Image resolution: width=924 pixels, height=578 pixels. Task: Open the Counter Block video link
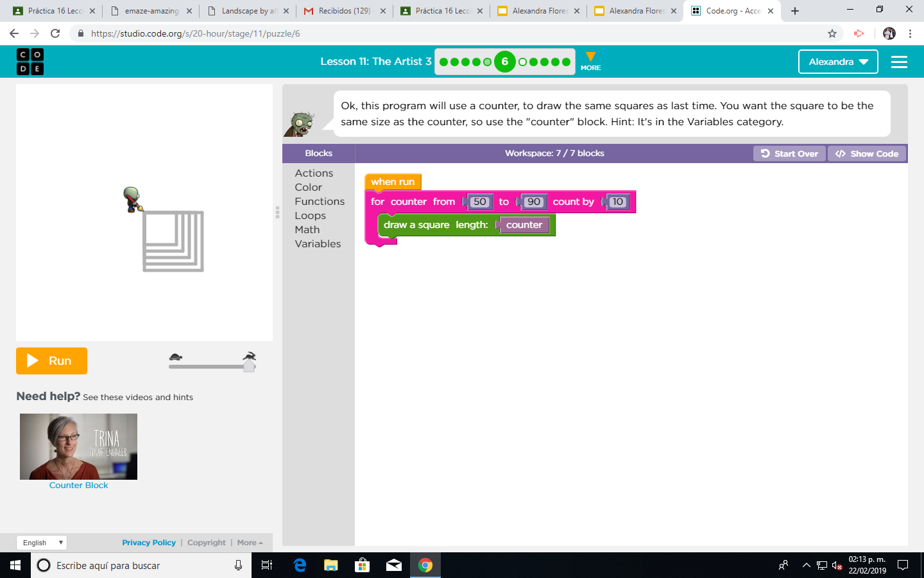pyautogui.click(x=79, y=486)
